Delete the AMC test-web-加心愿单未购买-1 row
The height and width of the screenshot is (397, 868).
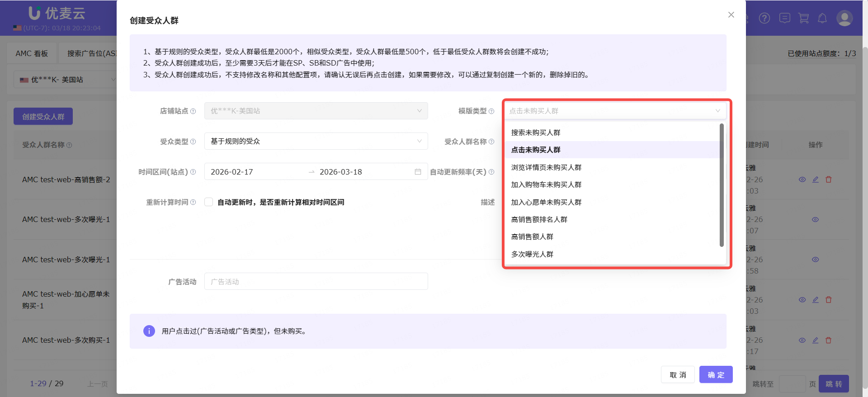click(x=829, y=300)
